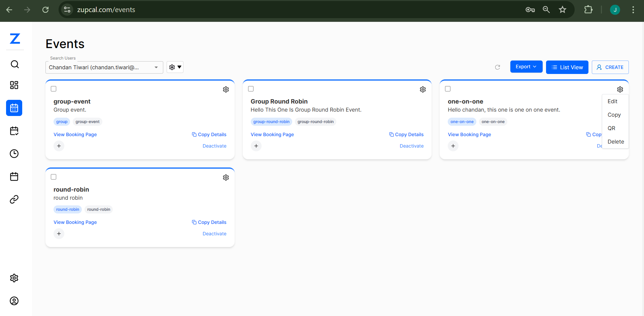Open the dashboard grid icon in sidebar
644x316 pixels.
pyautogui.click(x=14, y=85)
